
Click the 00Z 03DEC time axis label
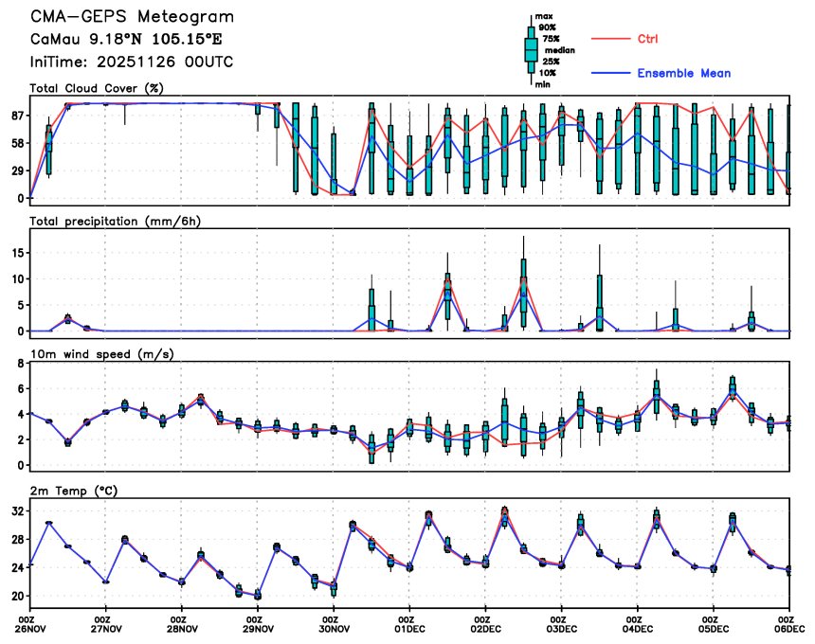561,624
